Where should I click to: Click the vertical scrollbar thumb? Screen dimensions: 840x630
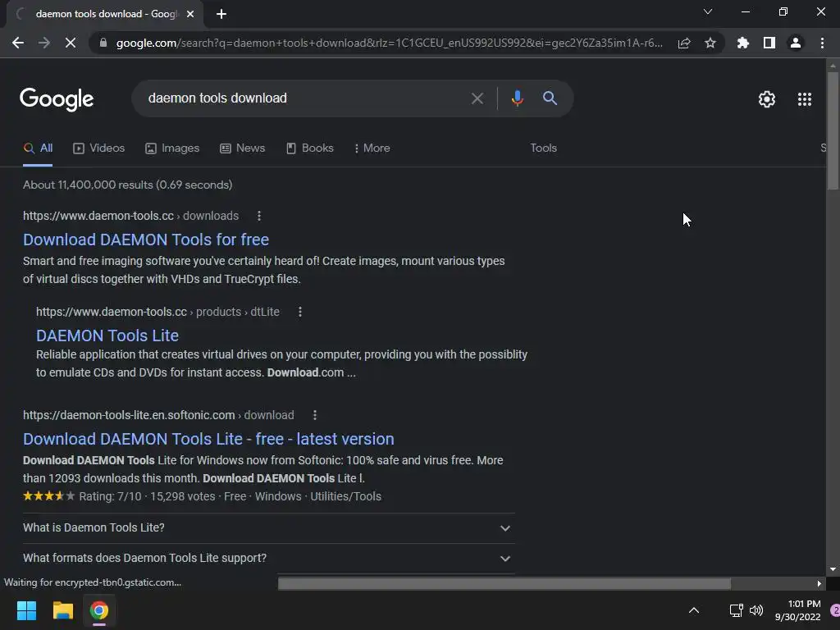(832, 130)
